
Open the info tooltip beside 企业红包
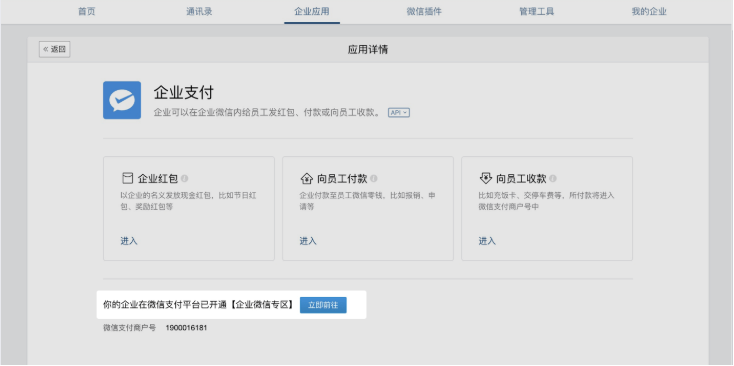click(x=184, y=179)
